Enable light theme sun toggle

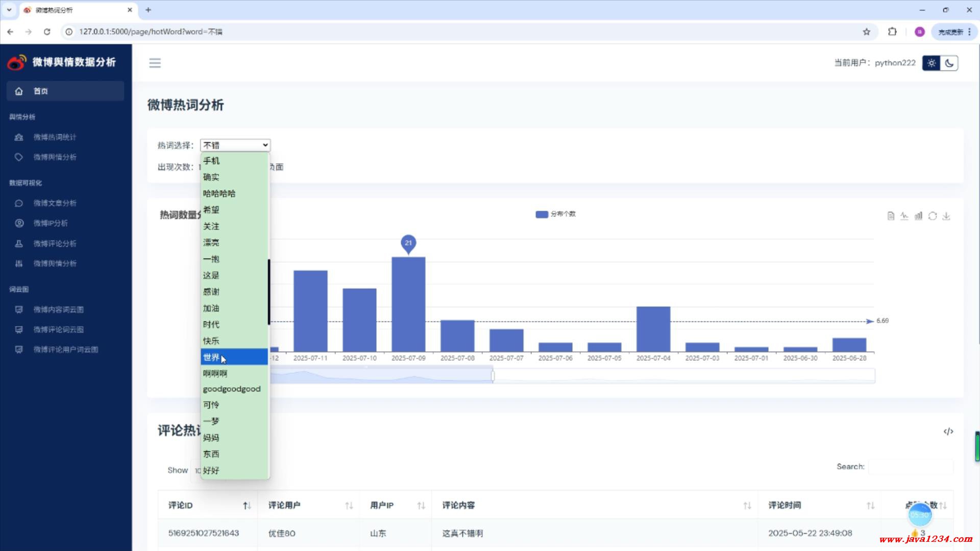point(932,63)
